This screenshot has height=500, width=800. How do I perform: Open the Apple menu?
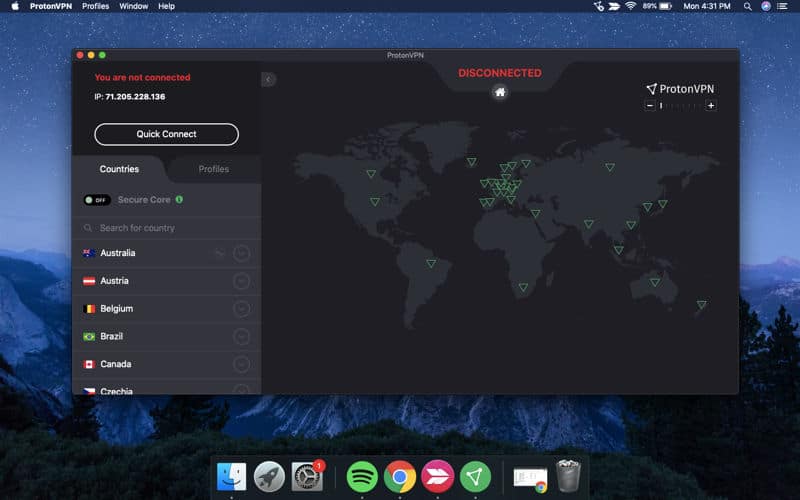tap(15, 6)
